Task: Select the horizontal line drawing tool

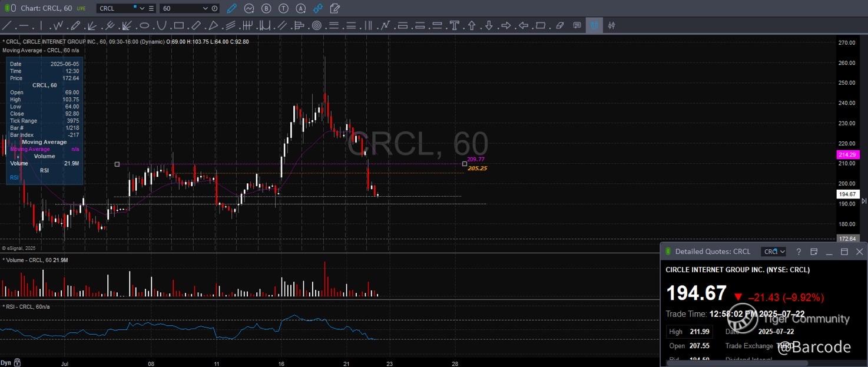Action: [24, 25]
